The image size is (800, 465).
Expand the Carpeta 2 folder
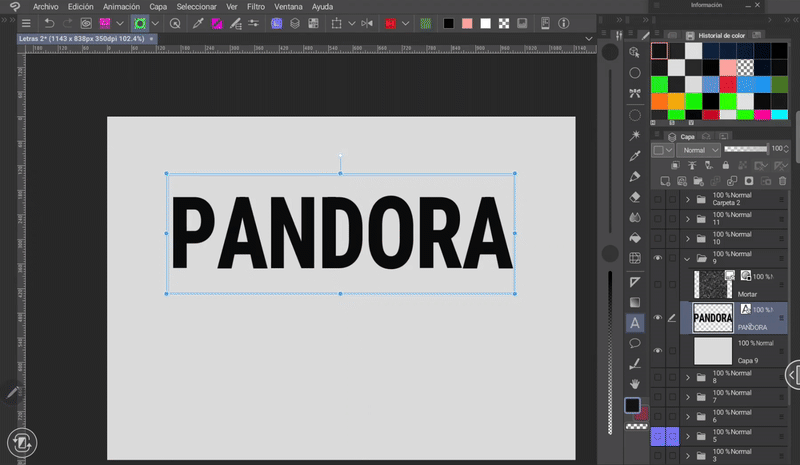[688, 198]
